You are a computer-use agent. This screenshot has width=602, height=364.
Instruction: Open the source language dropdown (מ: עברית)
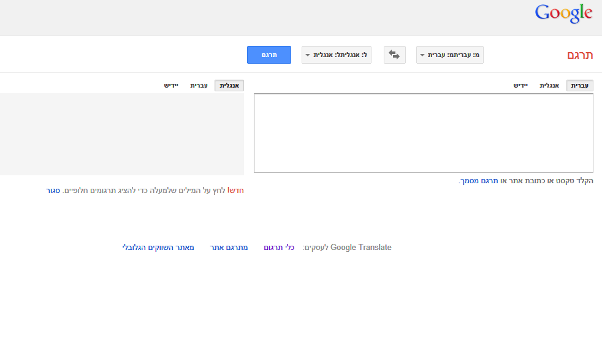449,55
